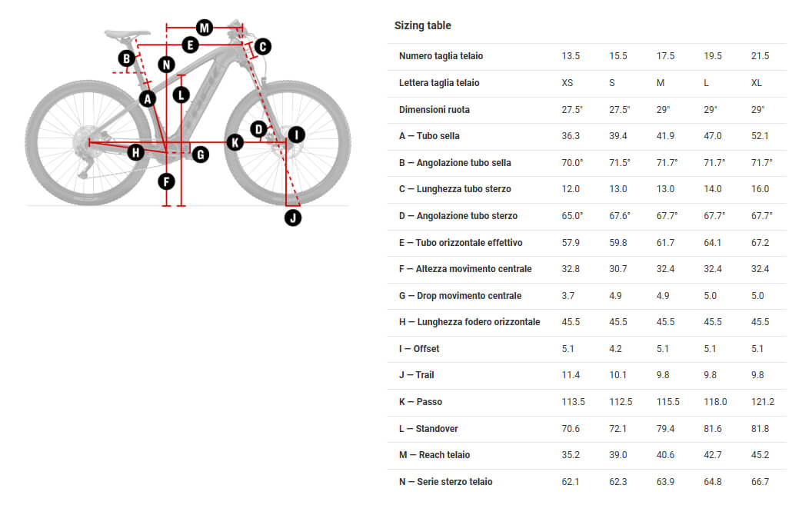Select the C head tube marker
Screen dimensions: 812x505
coord(262,47)
